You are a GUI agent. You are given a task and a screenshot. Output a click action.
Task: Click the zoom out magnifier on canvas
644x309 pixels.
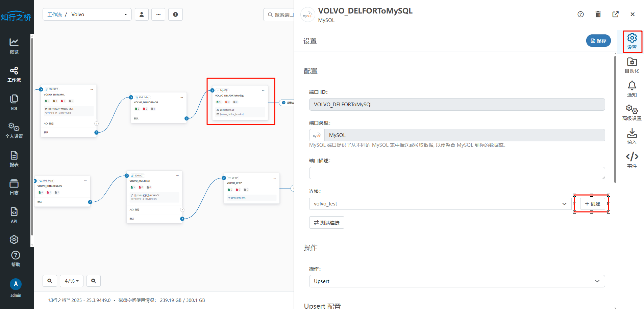click(94, 281)
